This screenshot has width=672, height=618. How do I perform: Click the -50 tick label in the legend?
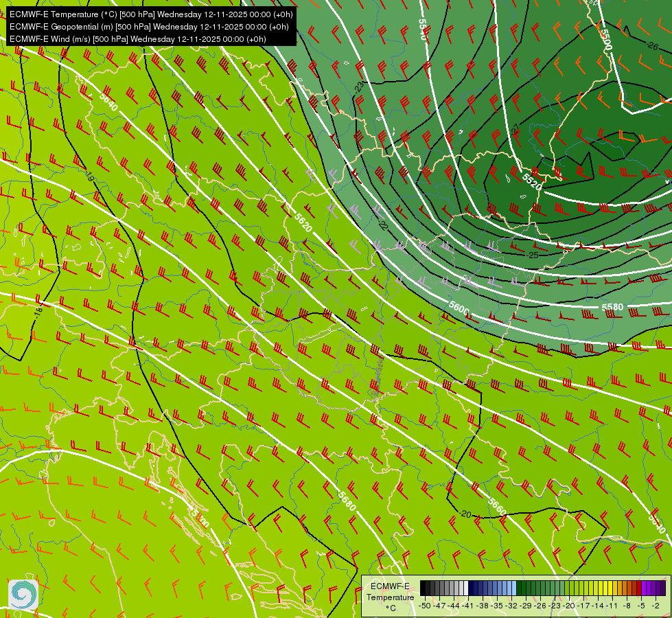pos(425,606)
